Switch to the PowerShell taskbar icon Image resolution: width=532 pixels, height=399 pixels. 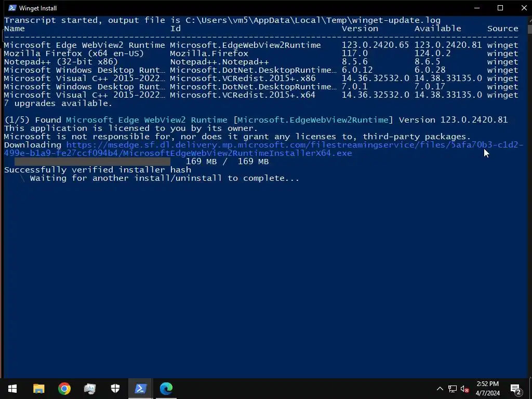tap(140, 389)
